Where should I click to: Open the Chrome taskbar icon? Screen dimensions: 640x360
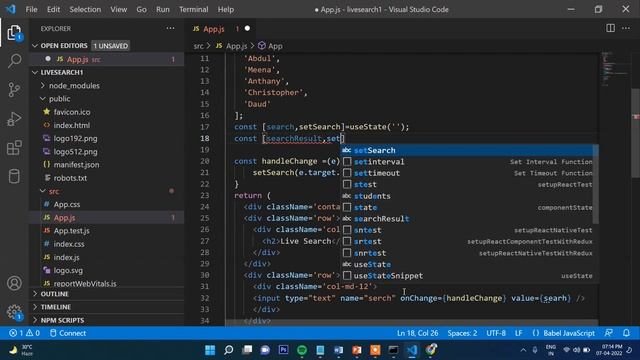click(431, 350)
